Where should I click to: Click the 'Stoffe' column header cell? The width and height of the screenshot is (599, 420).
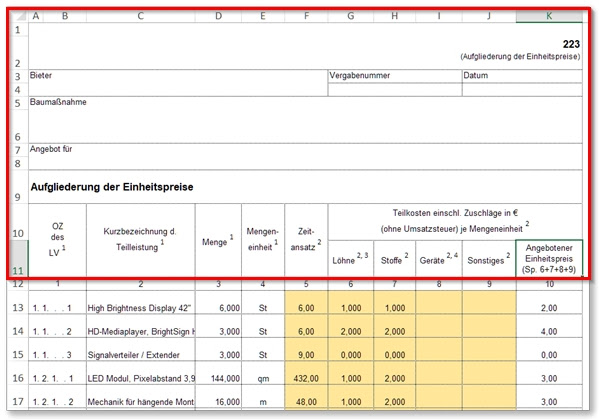pos(395,259)
